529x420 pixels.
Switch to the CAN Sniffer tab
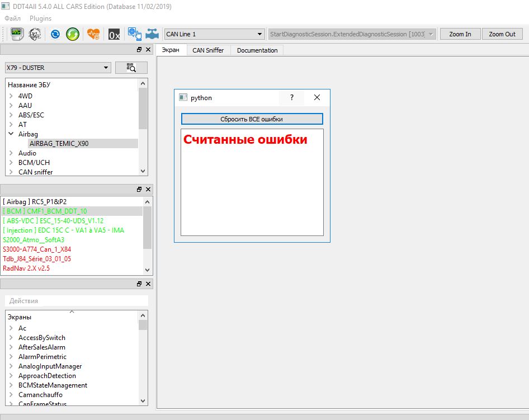coord(208,50)
